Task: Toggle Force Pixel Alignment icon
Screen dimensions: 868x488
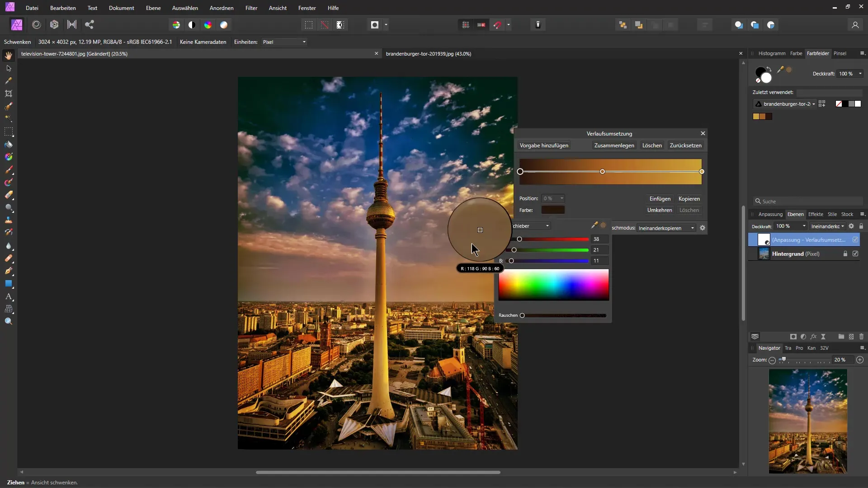Action: (x=481, y=25)
